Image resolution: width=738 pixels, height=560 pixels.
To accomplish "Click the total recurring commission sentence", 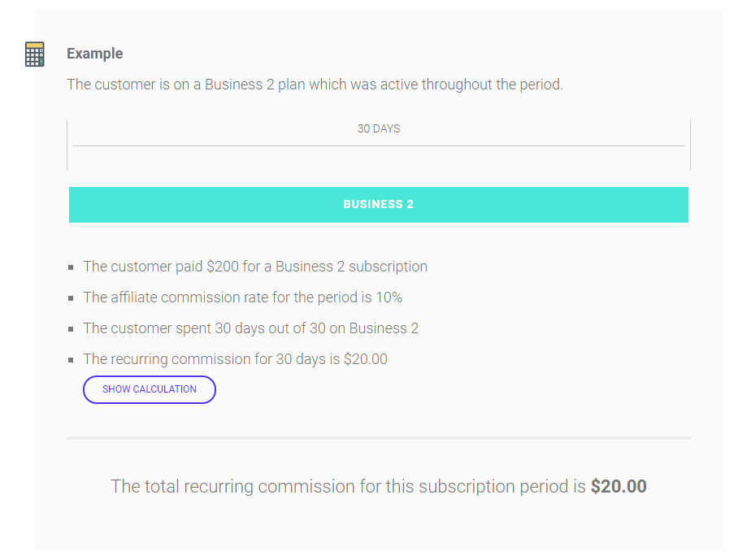I will (348, 487).
